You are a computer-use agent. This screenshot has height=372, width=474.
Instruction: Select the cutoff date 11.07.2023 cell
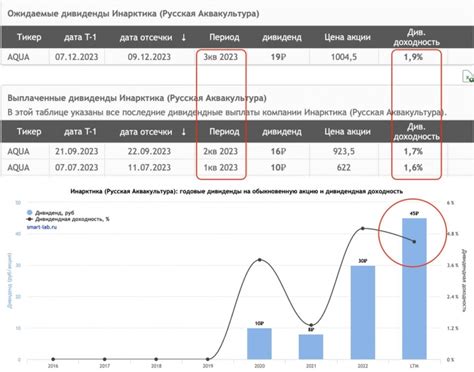pyautogui.click(x=149, y=167)
